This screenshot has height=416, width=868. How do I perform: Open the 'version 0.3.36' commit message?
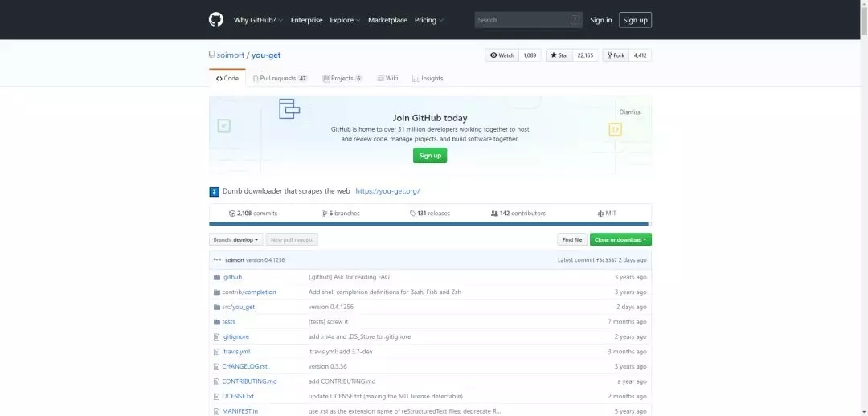327,367
